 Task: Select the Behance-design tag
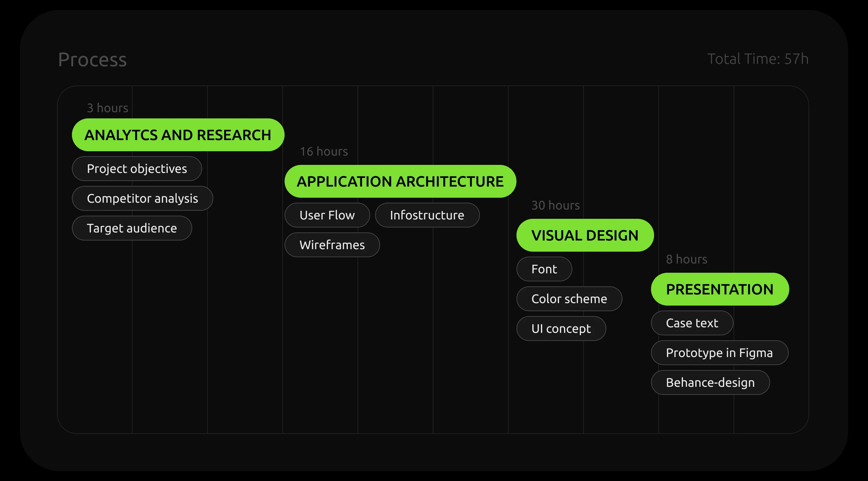[710, 382]
